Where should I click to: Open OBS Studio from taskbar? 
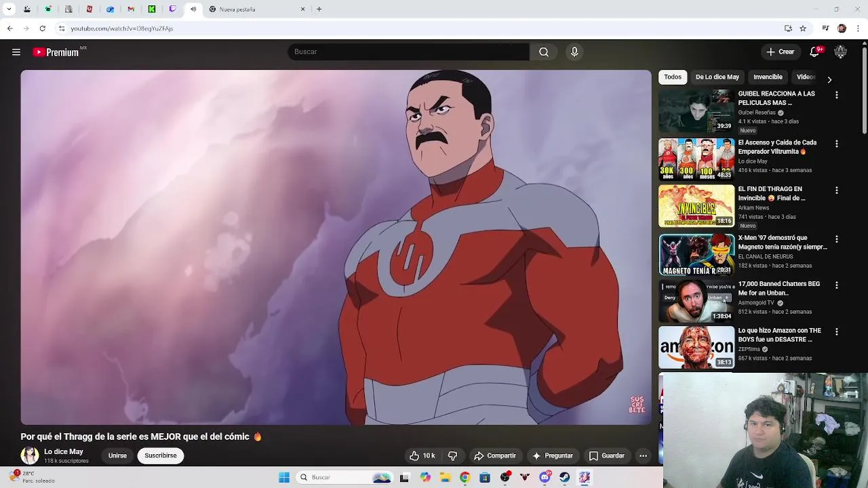click(505, 477)
